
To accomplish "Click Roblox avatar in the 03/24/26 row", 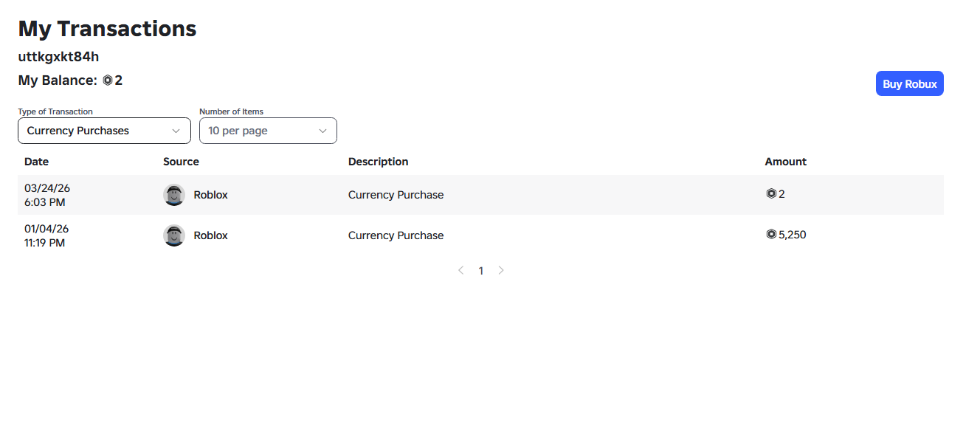I will (174, 195).
